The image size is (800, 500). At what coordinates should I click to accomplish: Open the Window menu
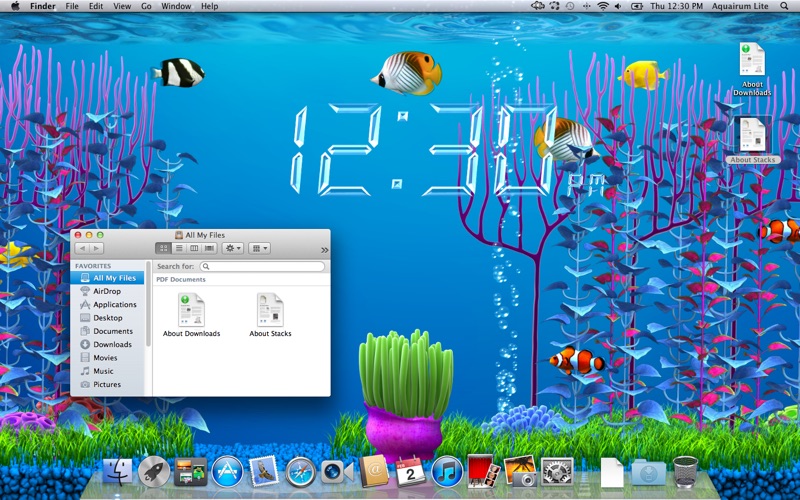(x=176, y=6)
